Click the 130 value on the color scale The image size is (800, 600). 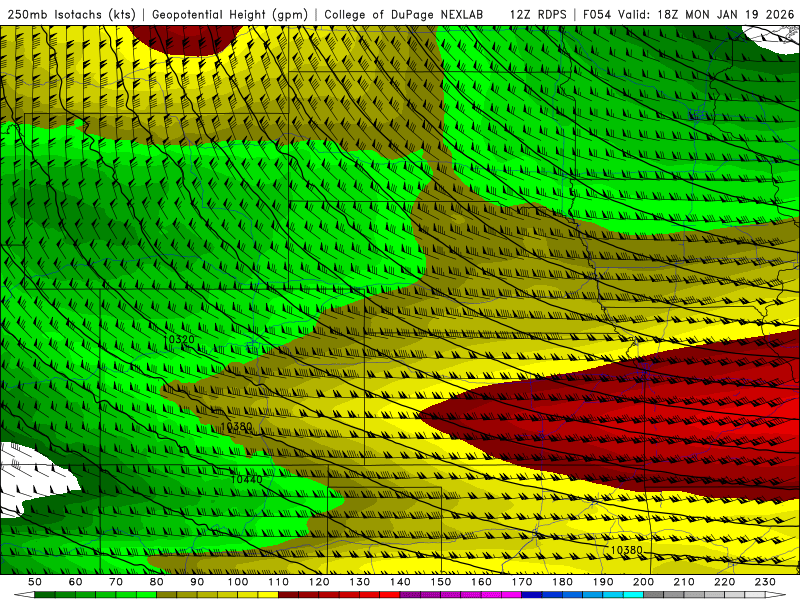(x=359, y=582)
